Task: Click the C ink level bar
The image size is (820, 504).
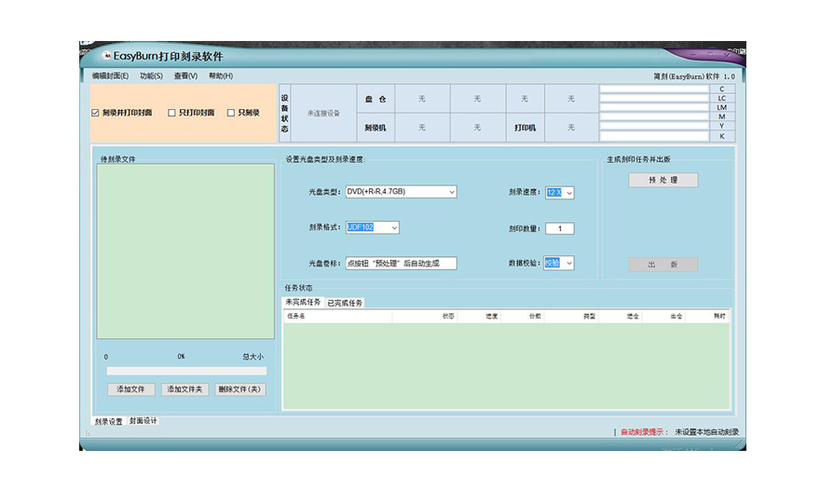Action: pyautogui.click(x=654, y=89)
